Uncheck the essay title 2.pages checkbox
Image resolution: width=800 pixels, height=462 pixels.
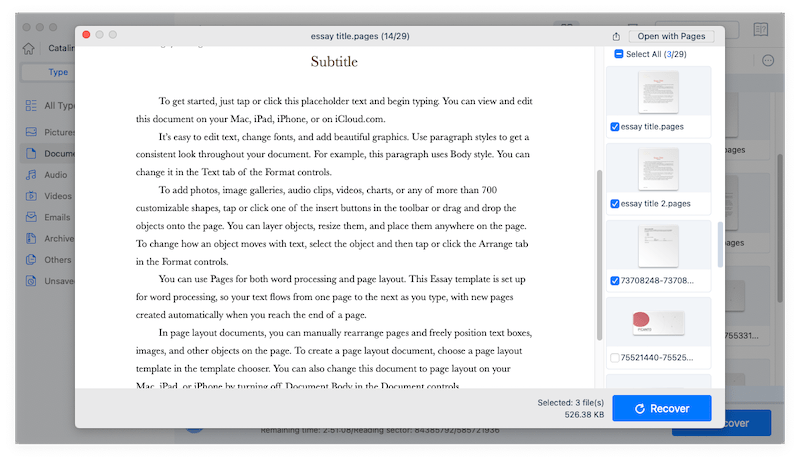(x=615, y=203)
